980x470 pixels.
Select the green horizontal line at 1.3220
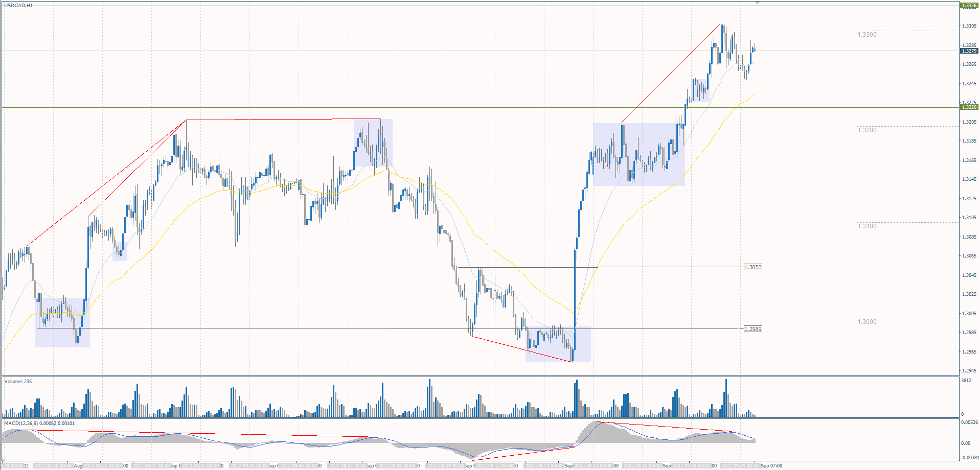(481, 107)
